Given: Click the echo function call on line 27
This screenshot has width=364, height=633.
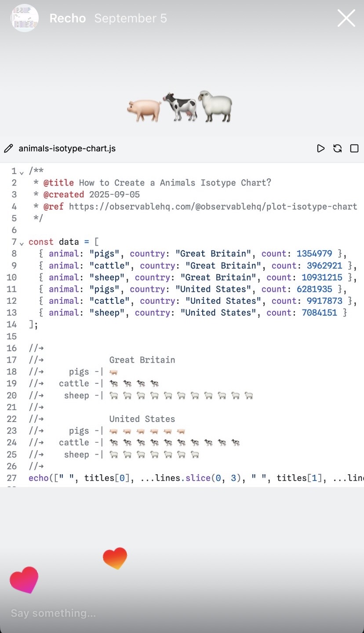Looking at the screenshot, I should coord(39,478).
